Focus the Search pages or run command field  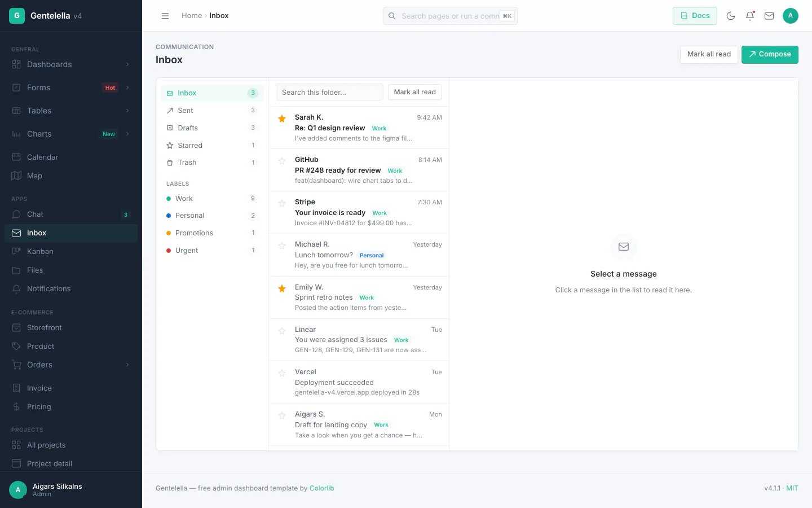[x=451, y=16]
